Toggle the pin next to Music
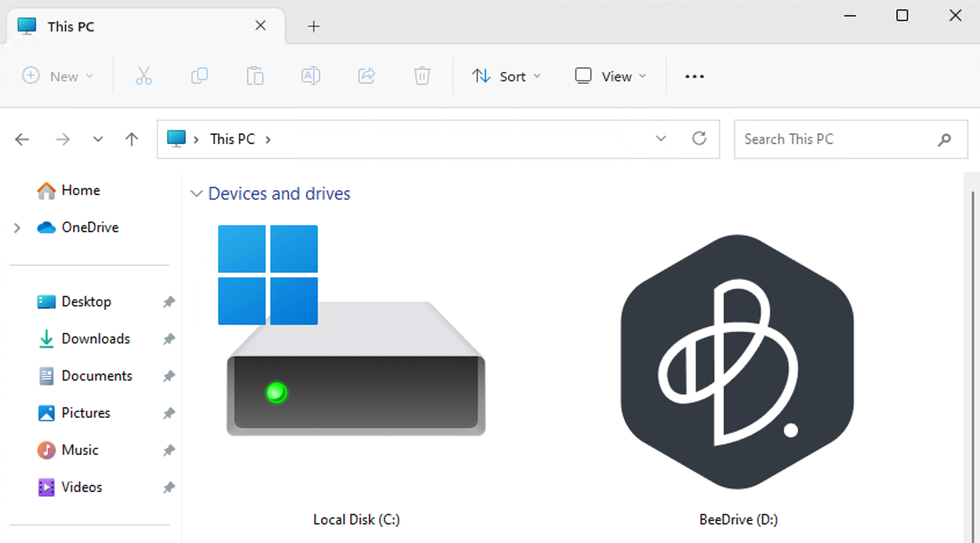Screen dimensions: 980x543 (x=169, y=450)
